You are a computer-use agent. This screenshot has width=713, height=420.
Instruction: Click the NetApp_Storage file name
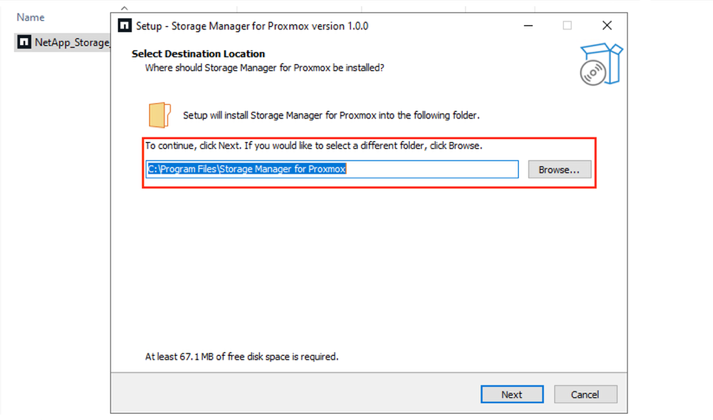72,43
